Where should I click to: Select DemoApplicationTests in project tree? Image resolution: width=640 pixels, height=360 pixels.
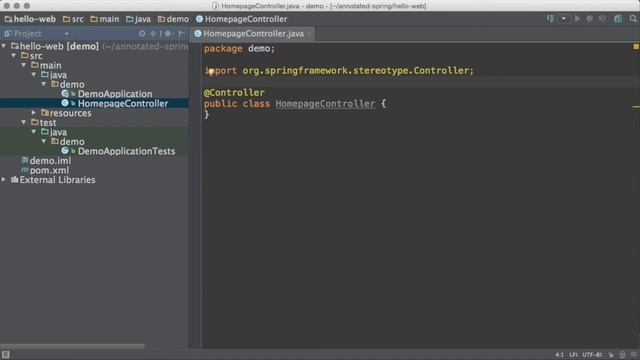coord(126,151)
